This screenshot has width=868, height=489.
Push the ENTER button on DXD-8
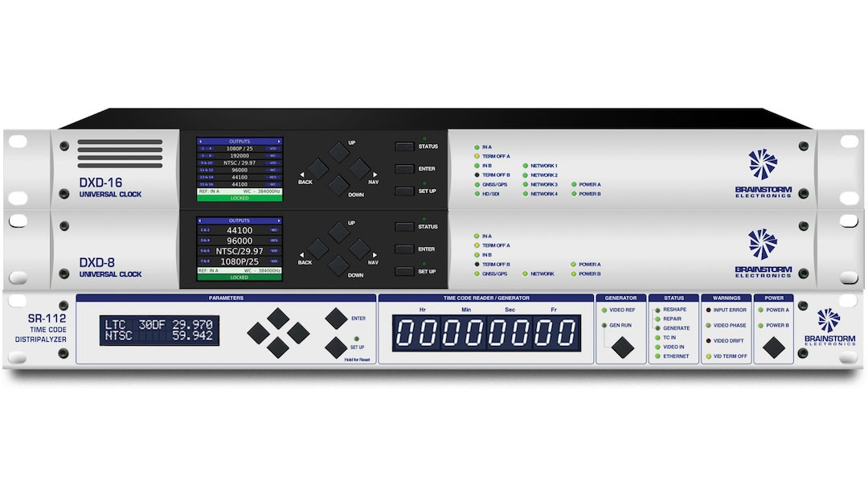404,249
